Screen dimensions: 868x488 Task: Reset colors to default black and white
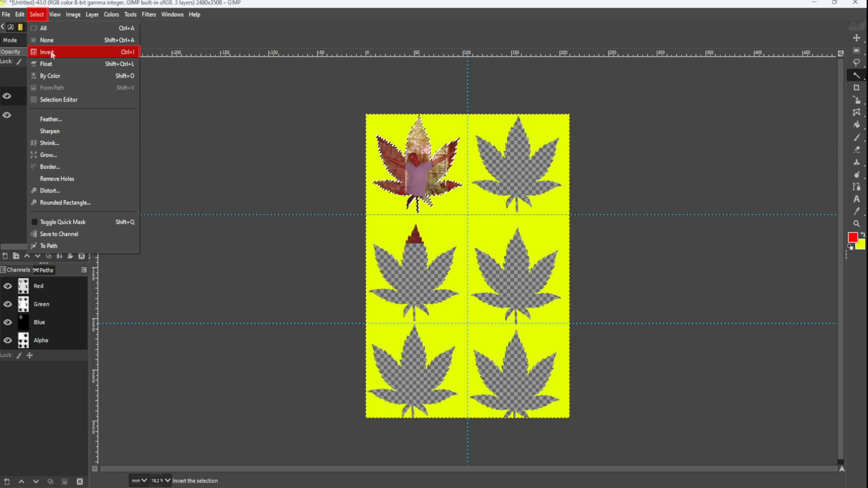(x=850, y=247)
